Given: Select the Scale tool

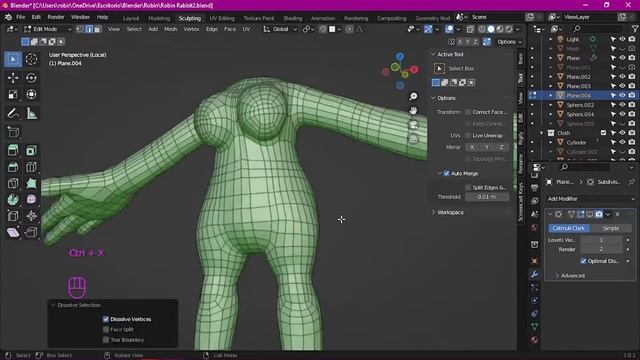Looking at the screenshot, I should click(x=13, y=94).
